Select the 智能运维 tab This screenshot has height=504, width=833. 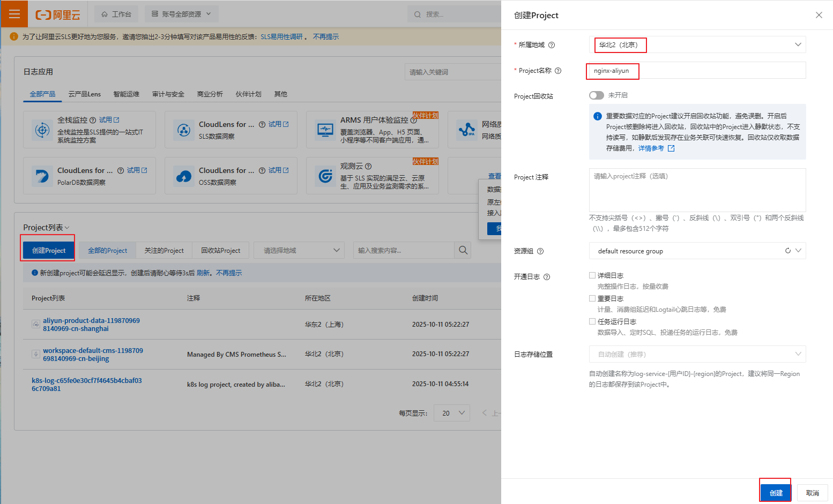tap(126, 94)
